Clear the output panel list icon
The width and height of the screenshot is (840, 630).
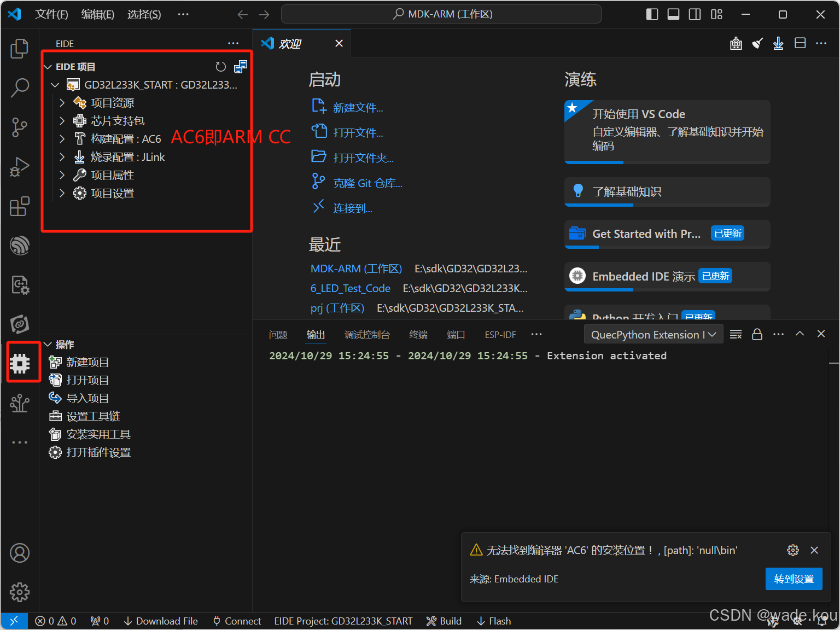pos(736,334)
